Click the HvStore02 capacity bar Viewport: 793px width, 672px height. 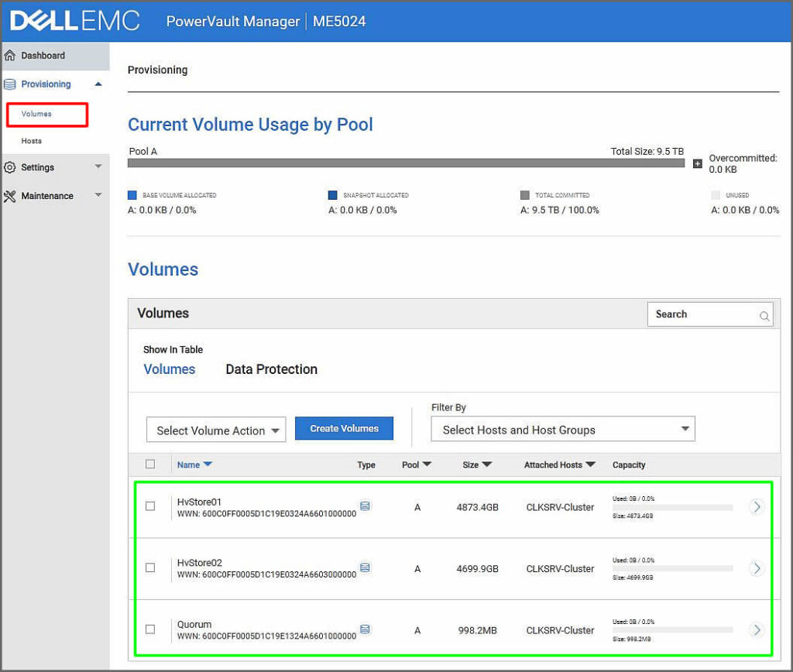673,568
